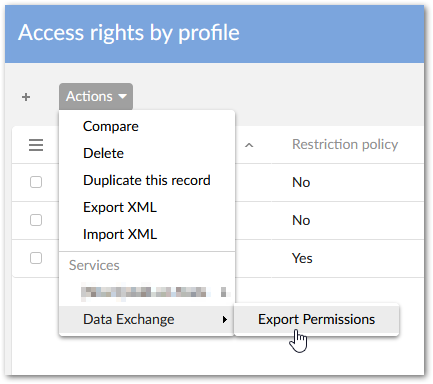The height and width of the screenshot is (384, 433).
Task: Click the plus icon to add a record
Action: (26, 97)
